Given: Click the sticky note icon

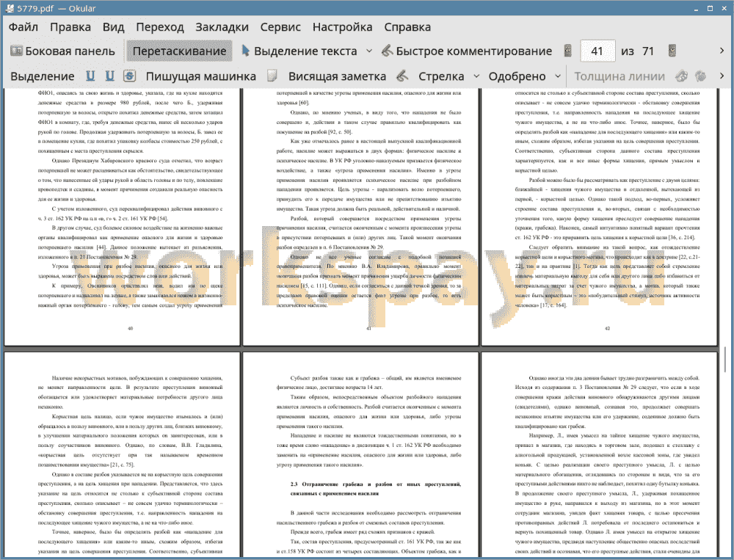Looking at the screenshot, I should (272, 76).
